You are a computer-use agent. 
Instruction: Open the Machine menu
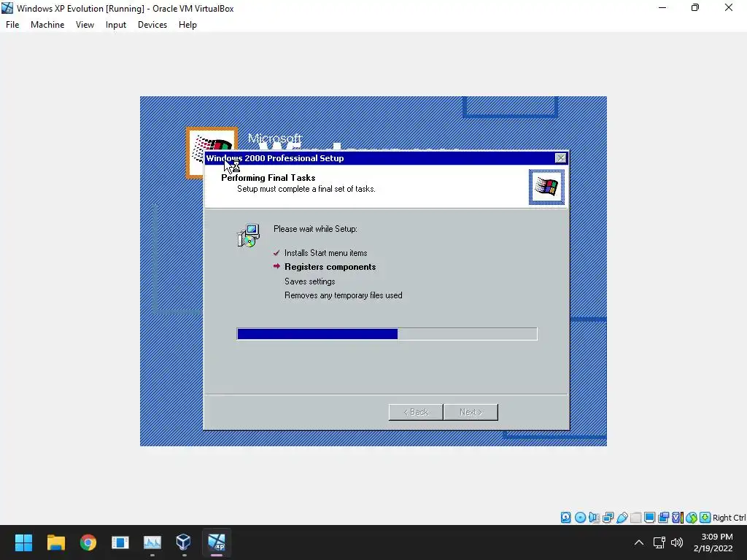point(47,25)
